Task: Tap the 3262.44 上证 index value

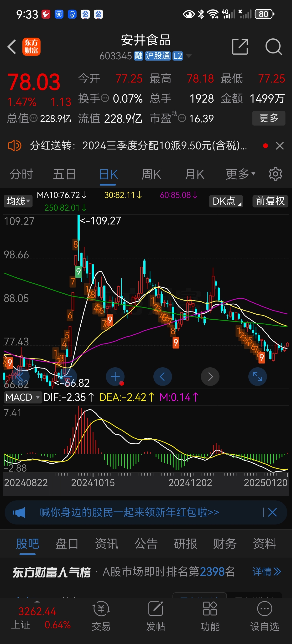Action: 37,612
